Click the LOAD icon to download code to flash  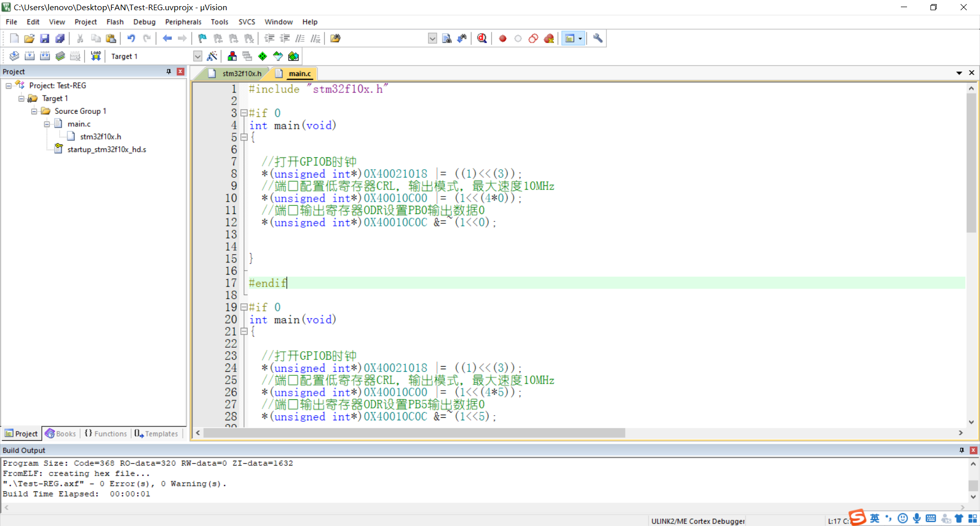(95, 56)
